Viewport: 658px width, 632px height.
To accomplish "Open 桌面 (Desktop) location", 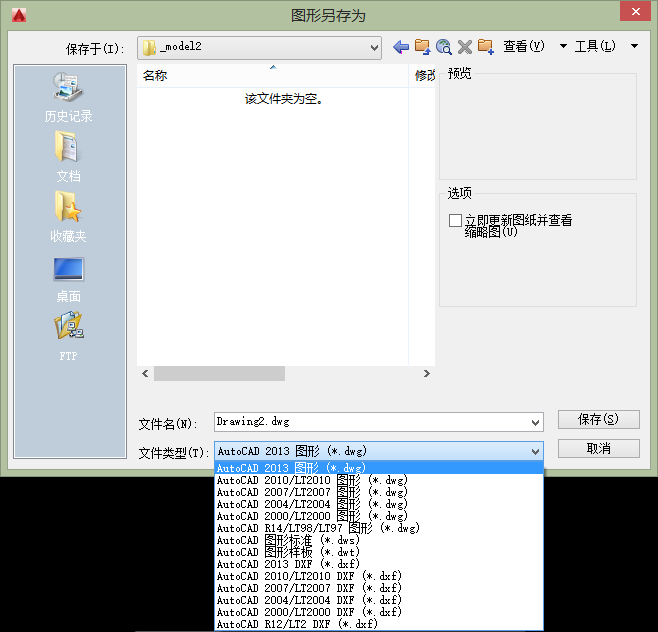I will tap(68, 279).
